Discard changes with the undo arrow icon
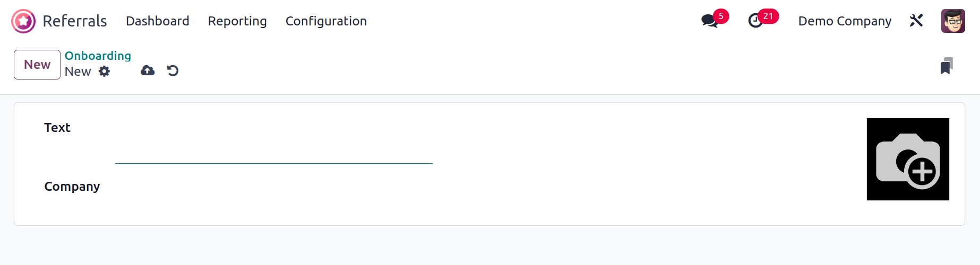 [x=173, y=70]
